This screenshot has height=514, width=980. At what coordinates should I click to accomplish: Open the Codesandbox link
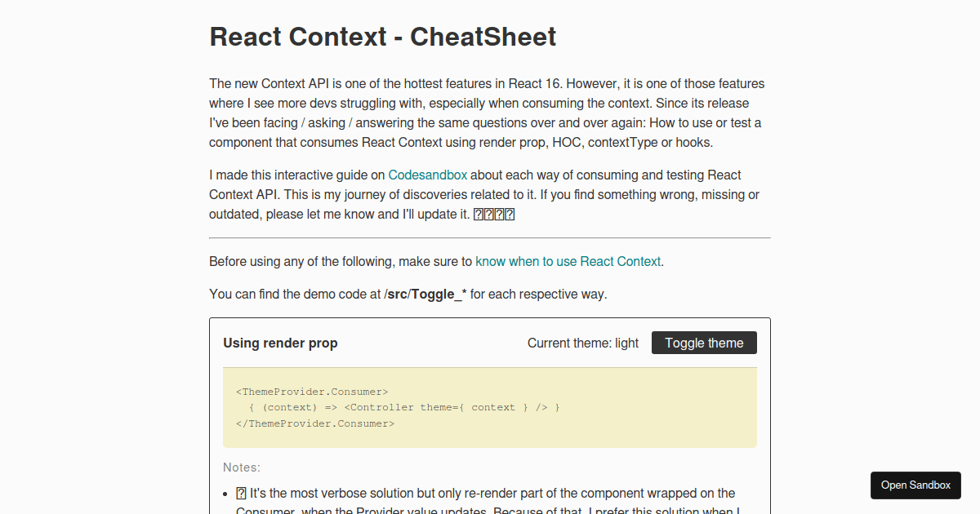pos(427,175)
